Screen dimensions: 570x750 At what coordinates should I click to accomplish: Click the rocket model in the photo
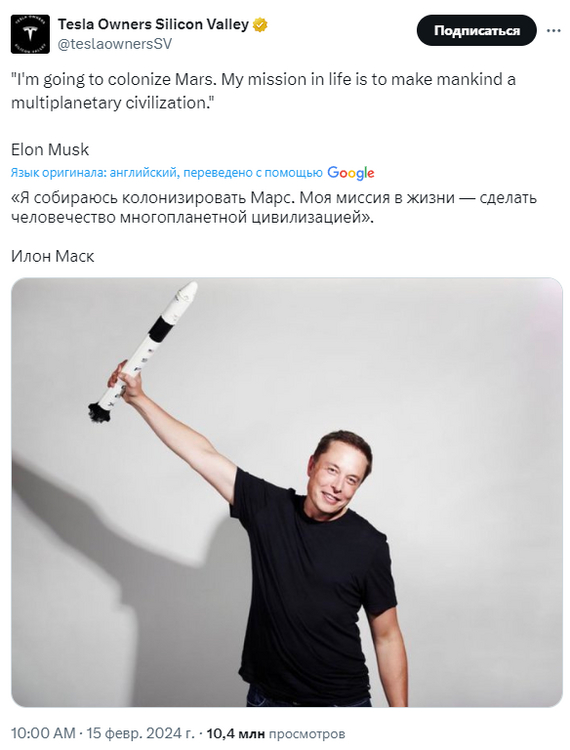pos(143,352)
